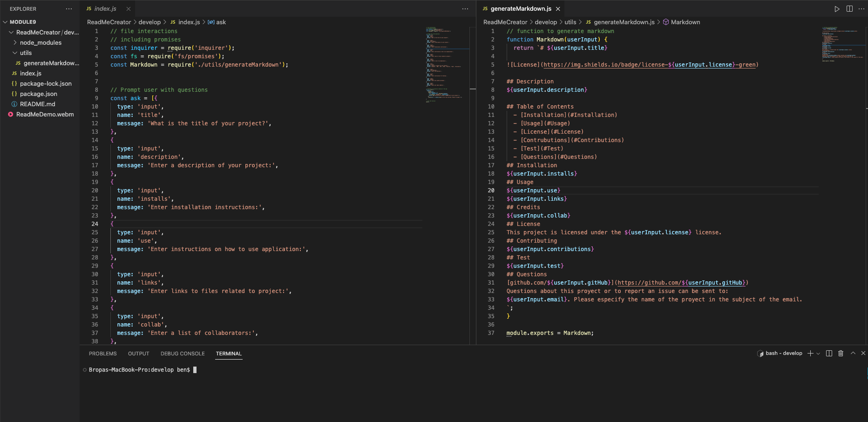Click 'What is the title of your project?' string
The height and width of the screenshot is (422, 868).
coord(208,123)
